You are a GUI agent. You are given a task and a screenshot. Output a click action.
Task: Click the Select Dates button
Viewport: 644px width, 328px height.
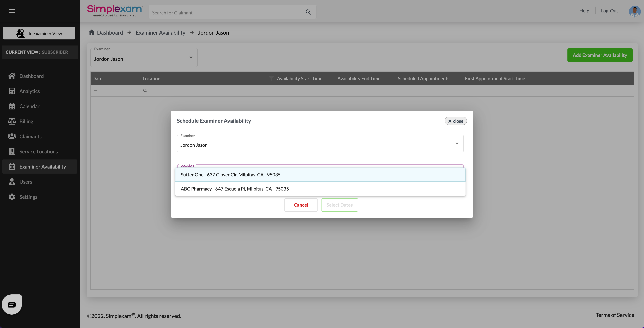(x=339, y=205)
